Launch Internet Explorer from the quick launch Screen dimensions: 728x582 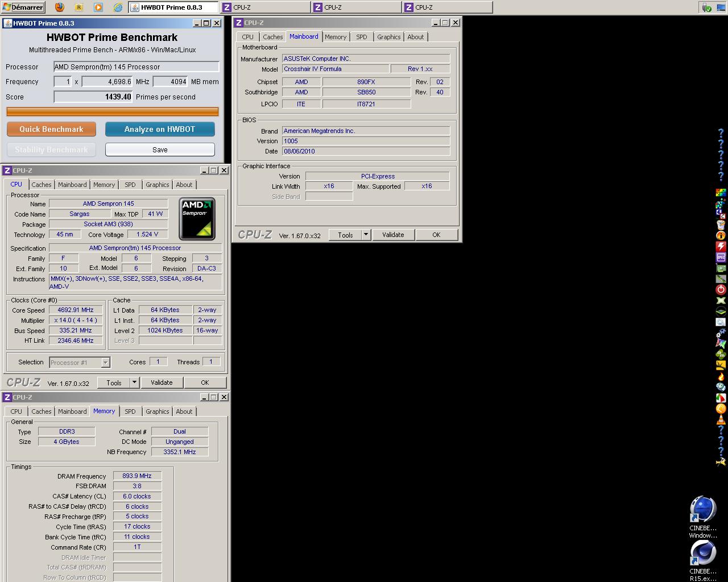(118, 7)
